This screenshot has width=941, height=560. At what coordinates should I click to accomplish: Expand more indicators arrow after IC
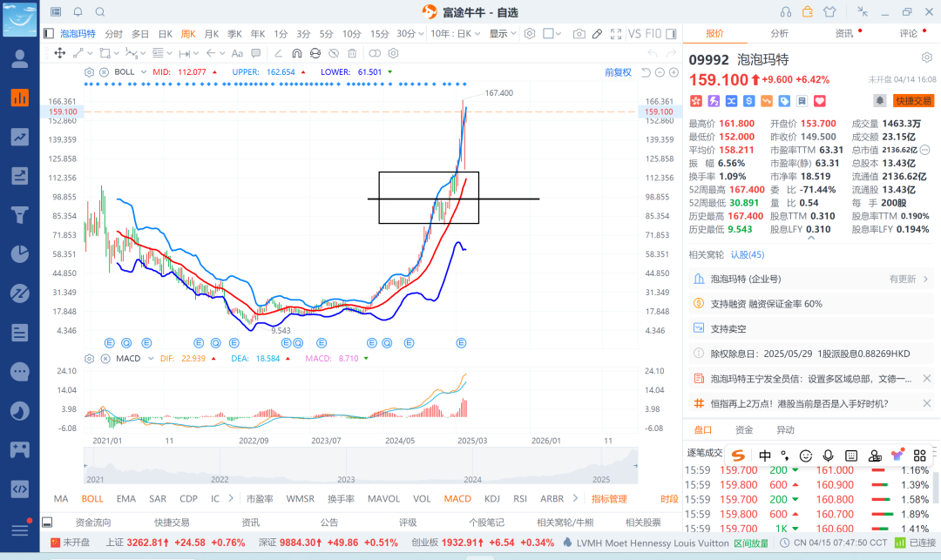pyautogui.click(x=231, y=498)
